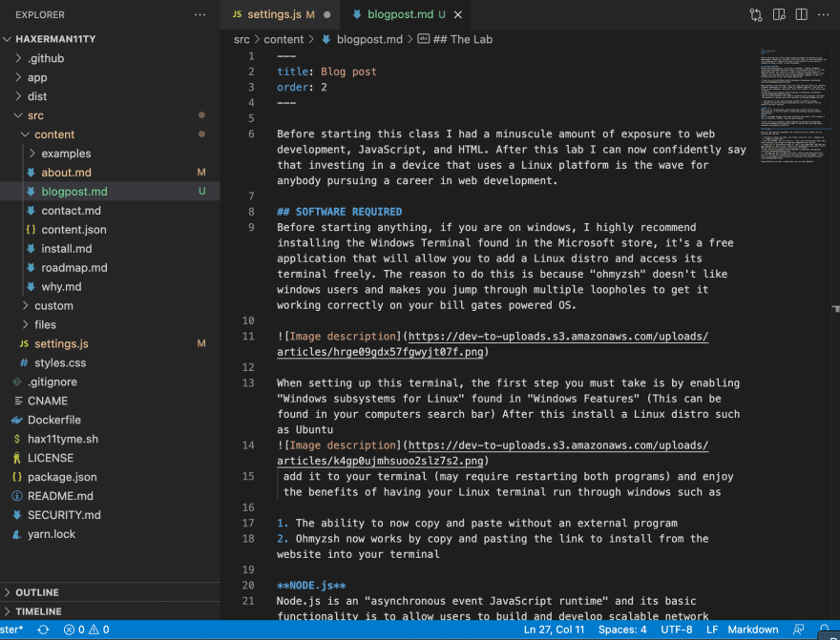This screenshot has width=840, height=640.
Task: Click blogpost.md in the breadcrumb
Action: 369,39
